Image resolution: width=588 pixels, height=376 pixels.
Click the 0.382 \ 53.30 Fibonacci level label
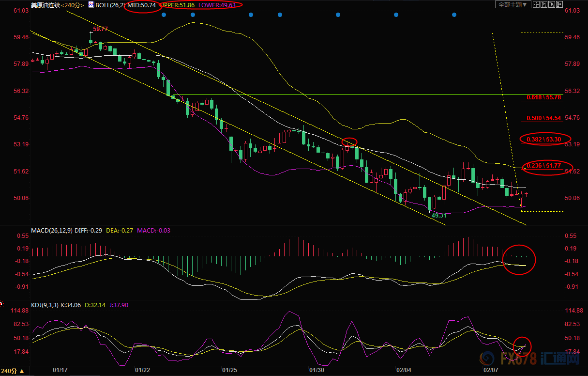click(544, 139)
